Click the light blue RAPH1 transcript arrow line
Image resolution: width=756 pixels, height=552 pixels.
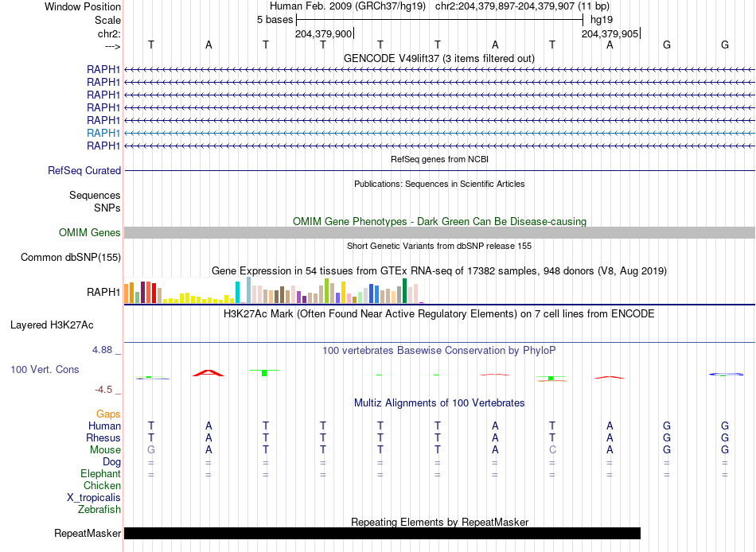(439, 133)
